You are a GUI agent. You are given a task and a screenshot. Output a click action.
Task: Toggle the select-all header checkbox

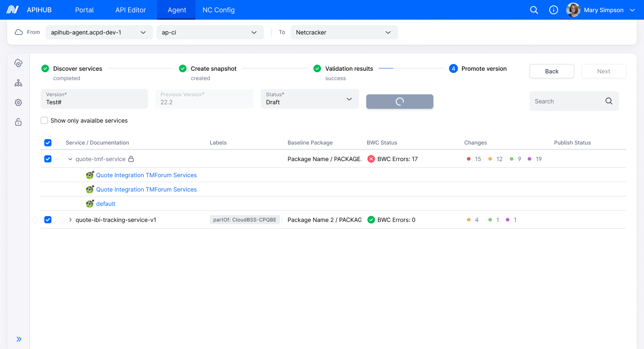click(48, 143)
